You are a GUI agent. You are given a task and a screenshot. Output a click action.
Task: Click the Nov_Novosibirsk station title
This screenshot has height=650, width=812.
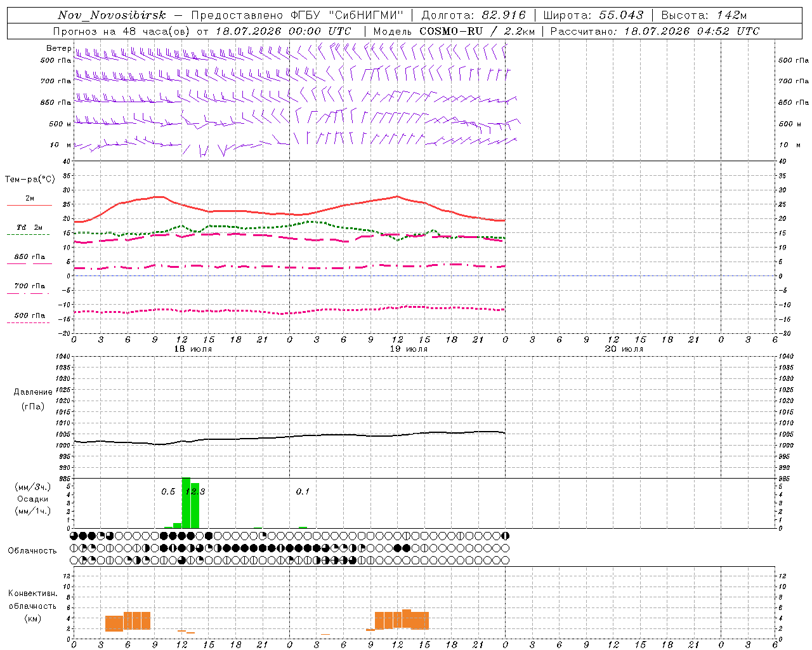(x=112, y=15)
